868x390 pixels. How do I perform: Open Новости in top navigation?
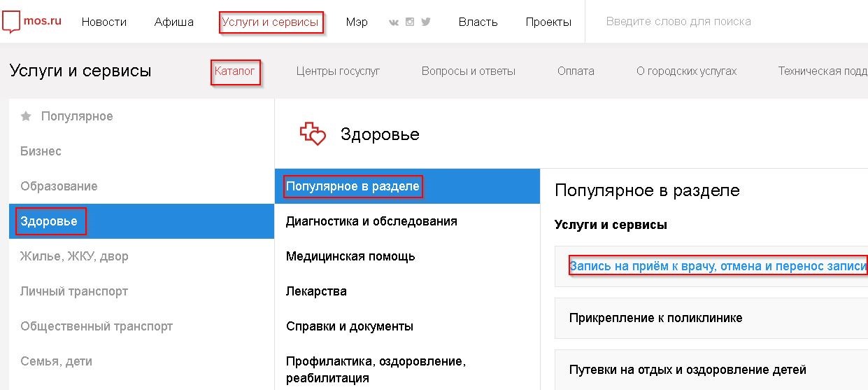point(104,22)
